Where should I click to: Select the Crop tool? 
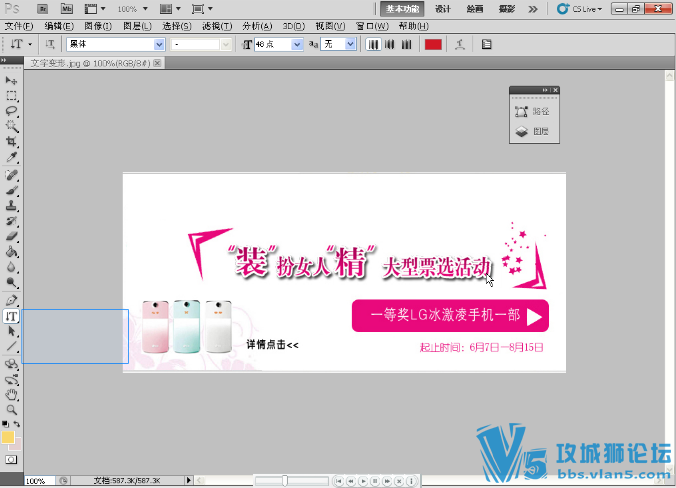11,142
